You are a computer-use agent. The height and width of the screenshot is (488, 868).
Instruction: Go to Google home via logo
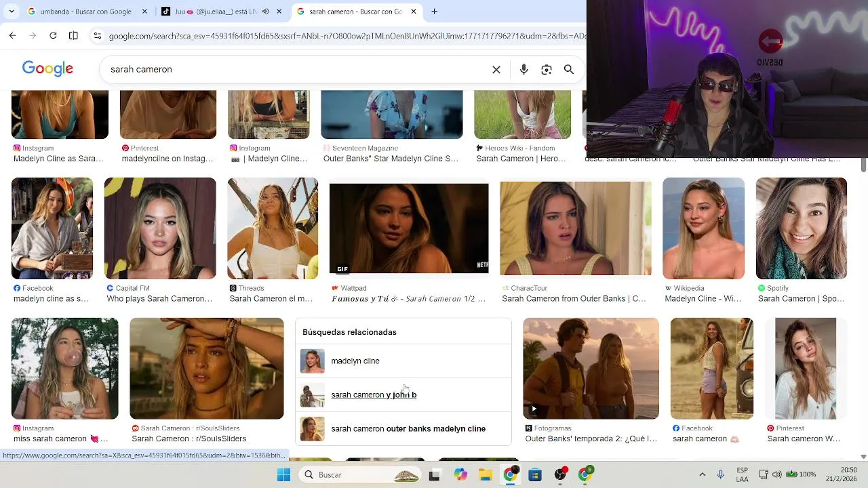(x=47, y=68)
